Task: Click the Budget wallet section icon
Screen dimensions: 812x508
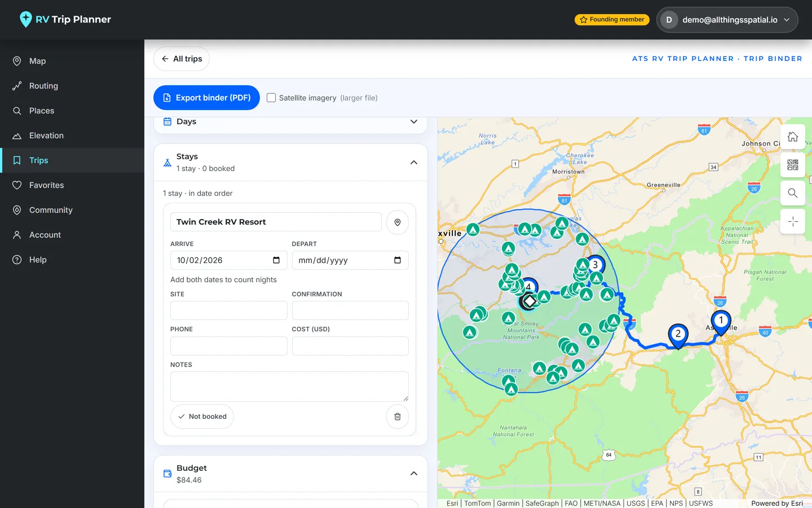Action: pyautogui.click(x=167, y=474)
